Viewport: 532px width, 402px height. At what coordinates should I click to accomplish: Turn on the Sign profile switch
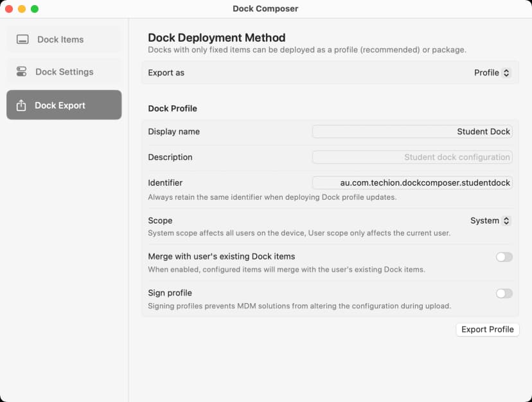pos(504,293)
